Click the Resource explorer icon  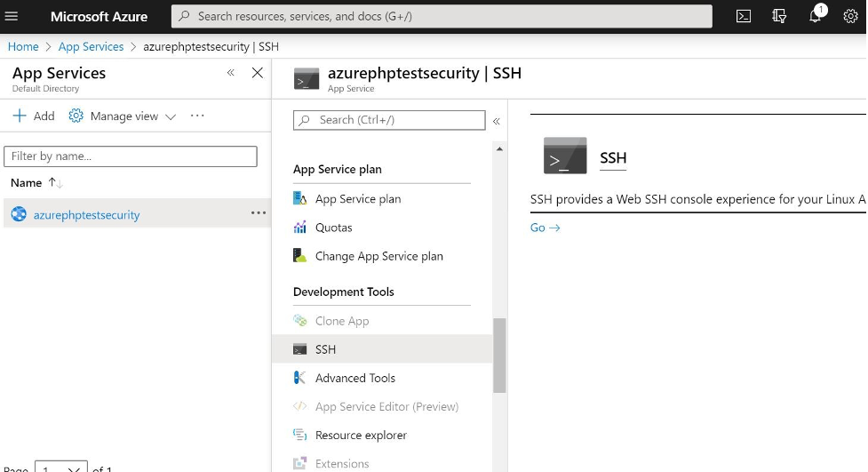(299, 435)
